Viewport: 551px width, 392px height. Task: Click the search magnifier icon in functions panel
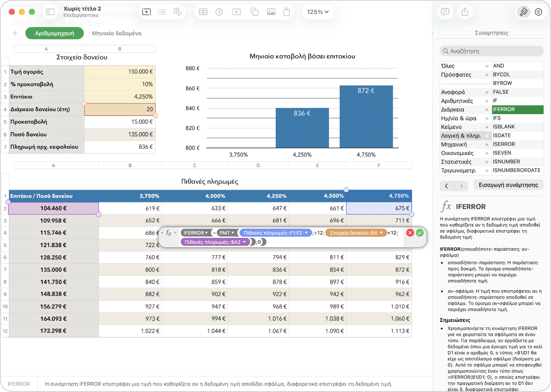point(446,51)
